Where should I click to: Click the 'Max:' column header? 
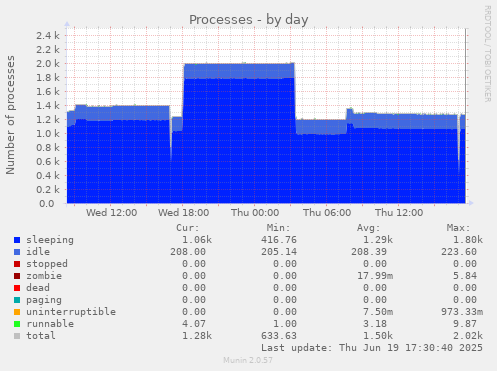[x=458, y=228]
